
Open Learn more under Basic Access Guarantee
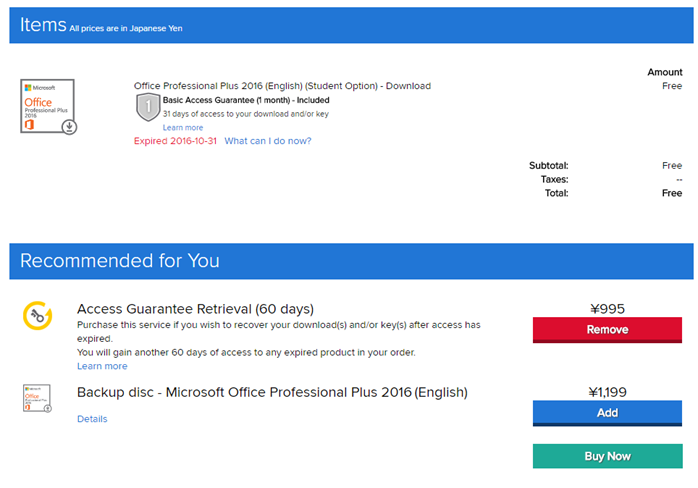tap(183, 128)
